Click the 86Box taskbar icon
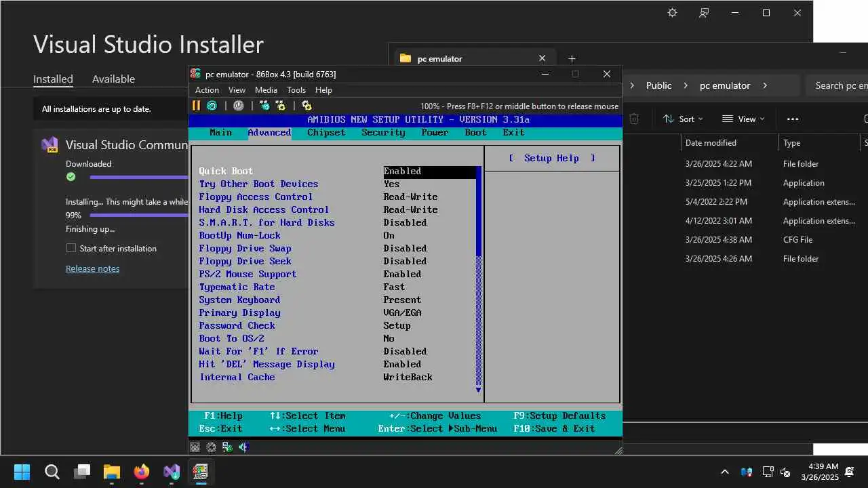 point(201,472)
